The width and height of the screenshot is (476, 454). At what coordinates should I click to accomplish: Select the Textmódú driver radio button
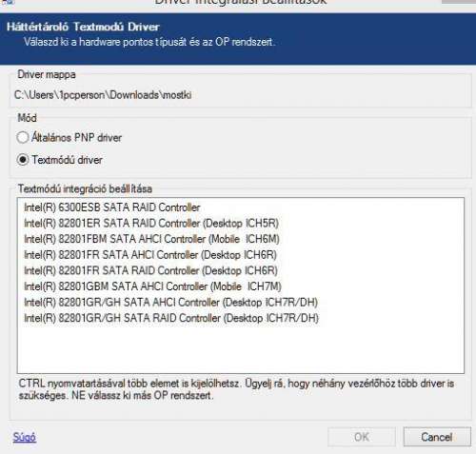tap(23, 160)
